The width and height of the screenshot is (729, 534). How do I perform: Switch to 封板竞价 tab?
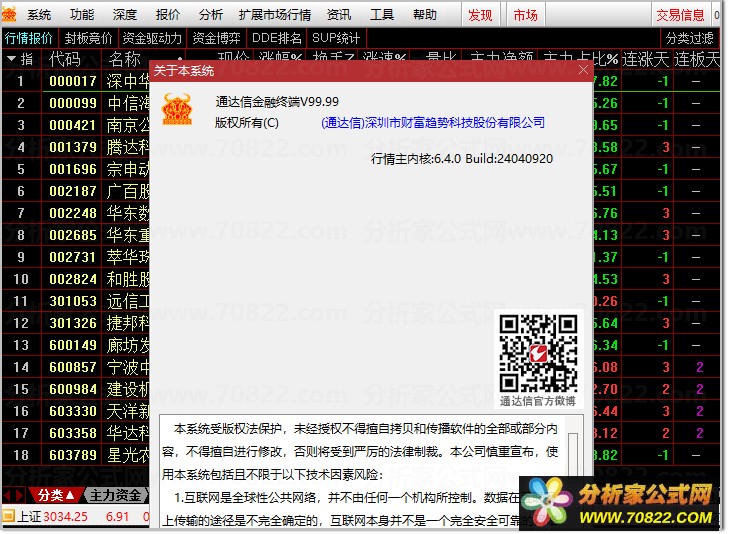(x=88, y=38)
